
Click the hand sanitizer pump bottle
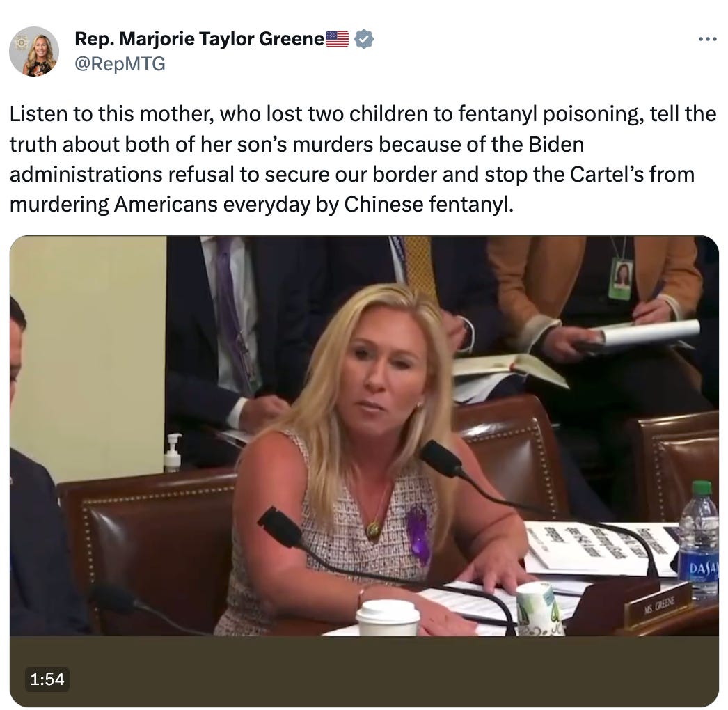(x=173, y=452)
